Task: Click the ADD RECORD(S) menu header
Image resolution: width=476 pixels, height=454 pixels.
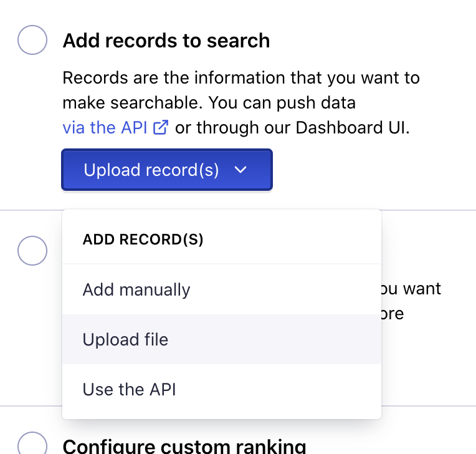Action: tap(143, 239)
